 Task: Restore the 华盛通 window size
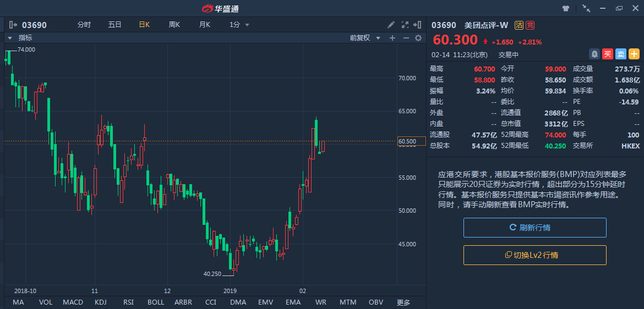[619, 8]
